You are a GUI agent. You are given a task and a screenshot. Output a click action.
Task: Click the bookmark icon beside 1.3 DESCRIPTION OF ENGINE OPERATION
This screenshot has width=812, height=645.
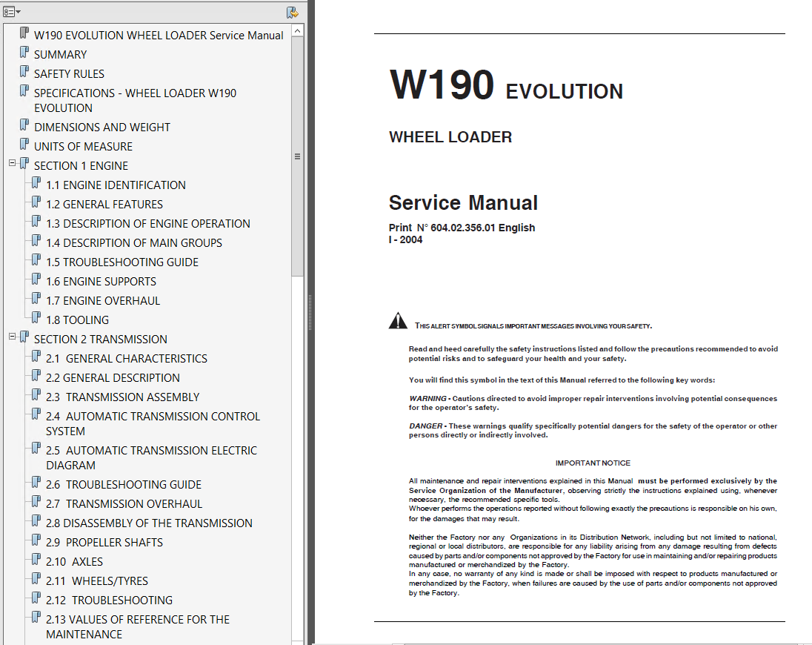pos(36,221)
